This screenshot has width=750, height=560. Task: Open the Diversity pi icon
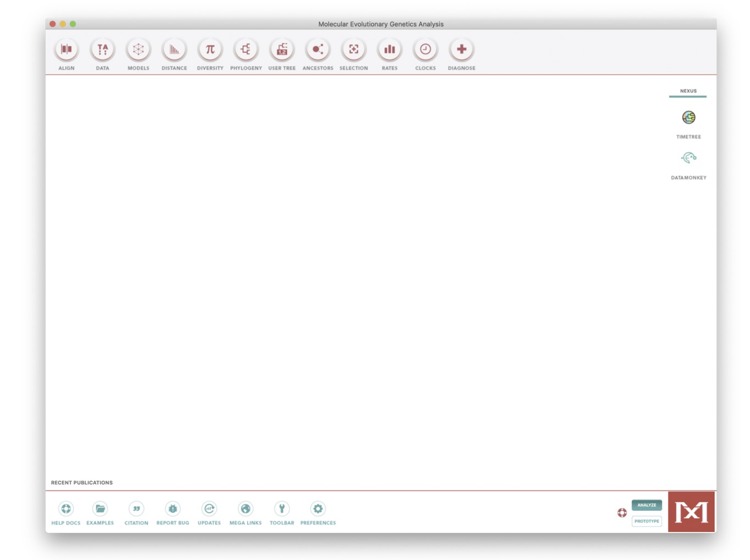pos(210,50)
